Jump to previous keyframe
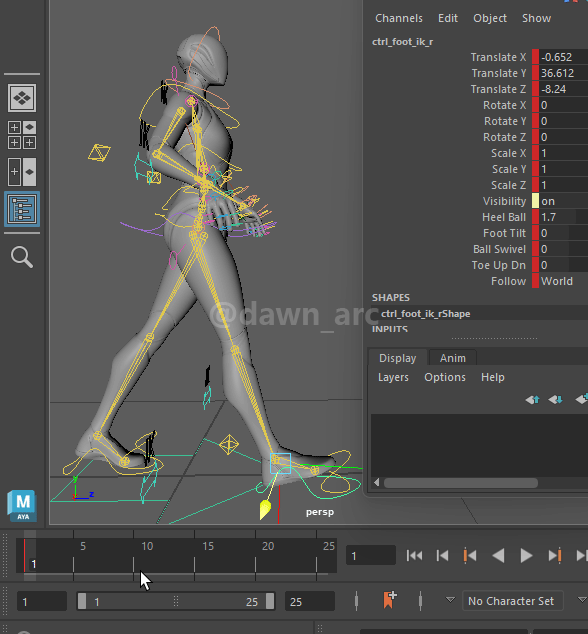This screenshot has height=634, width=588. 470,556
